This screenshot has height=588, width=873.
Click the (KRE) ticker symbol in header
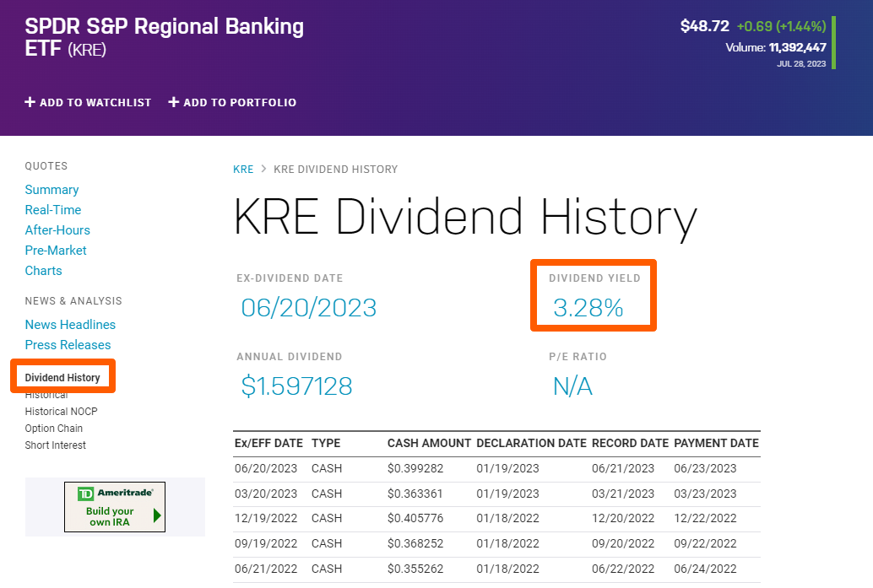(87, 50)
